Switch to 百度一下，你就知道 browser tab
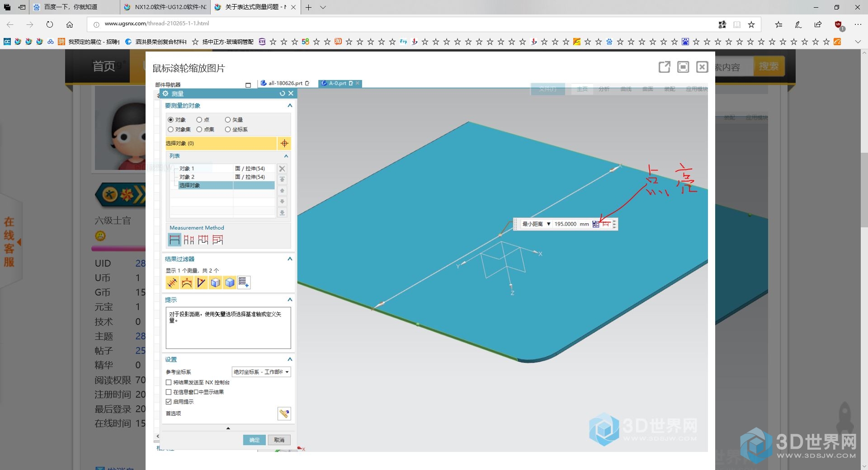The width and height of the screenshot is (868, 470). 75,7
